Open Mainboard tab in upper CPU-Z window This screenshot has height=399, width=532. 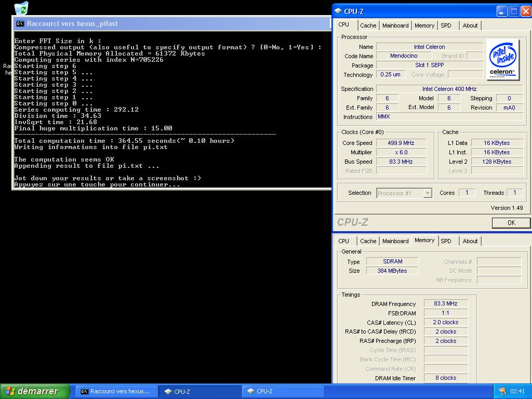(395, 25)
